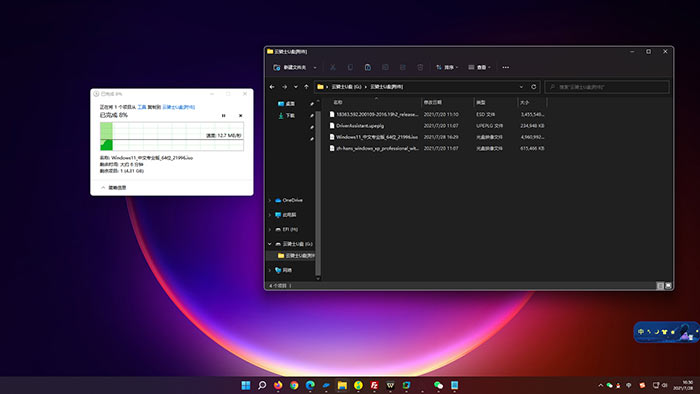The image size is (700, 394).
Task: Click size value 234,948 KB
Action: (532, 126)
